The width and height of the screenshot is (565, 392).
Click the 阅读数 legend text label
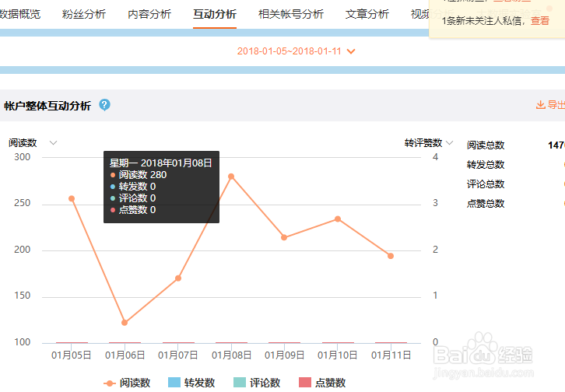tap(135, 383)
